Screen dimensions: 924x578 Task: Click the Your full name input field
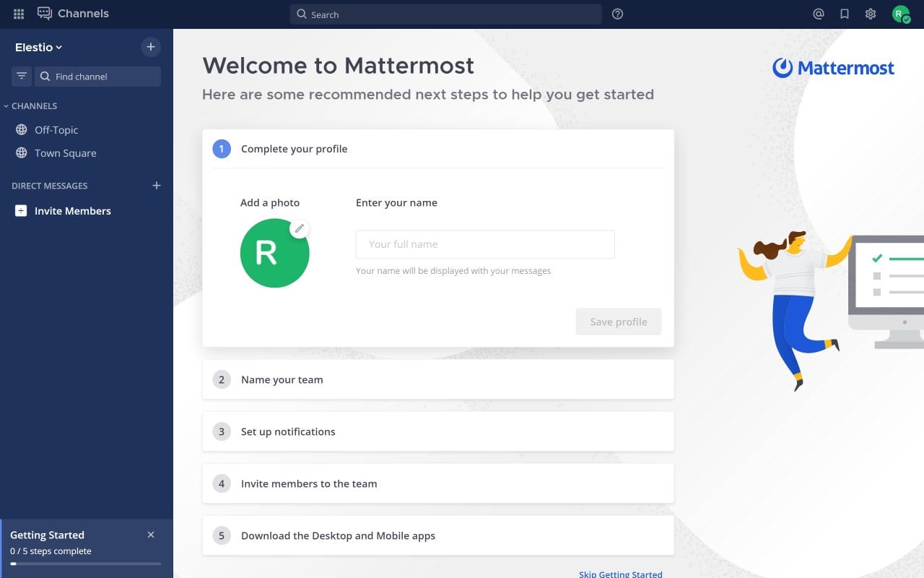484,244
